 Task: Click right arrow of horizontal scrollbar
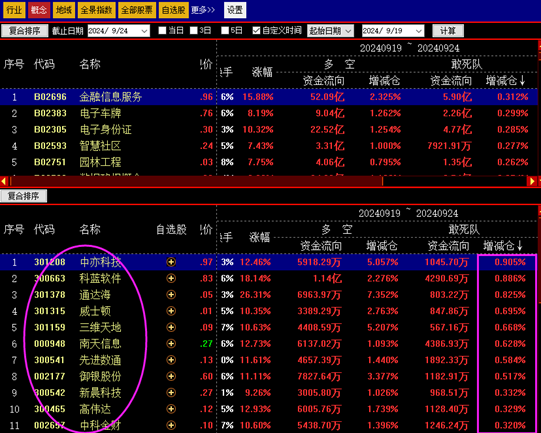(x=532, y=181)
